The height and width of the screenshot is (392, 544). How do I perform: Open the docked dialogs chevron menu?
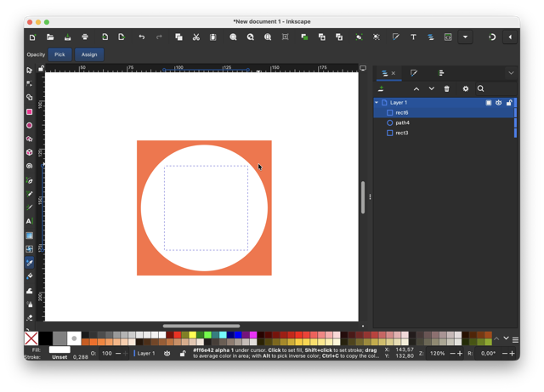point(511,73)
